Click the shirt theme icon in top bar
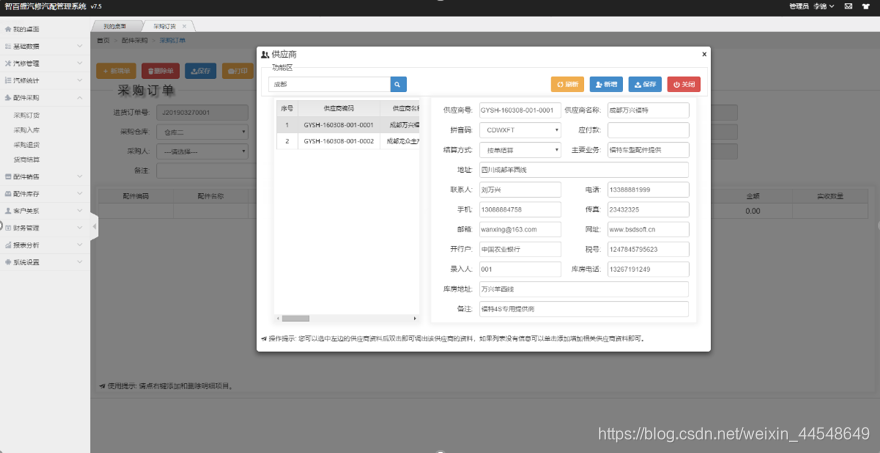Viewport: 880px width, 453px height. [866, 6]
